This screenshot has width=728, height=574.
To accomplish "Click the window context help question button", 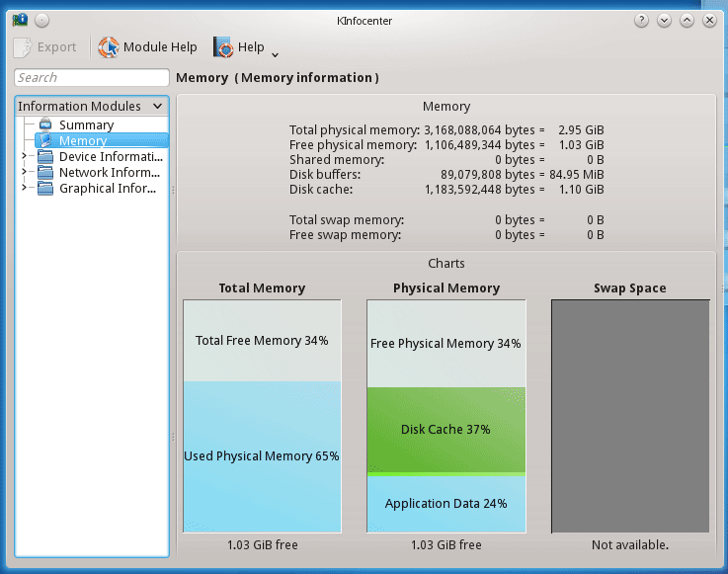I will (x=641, y=21).
